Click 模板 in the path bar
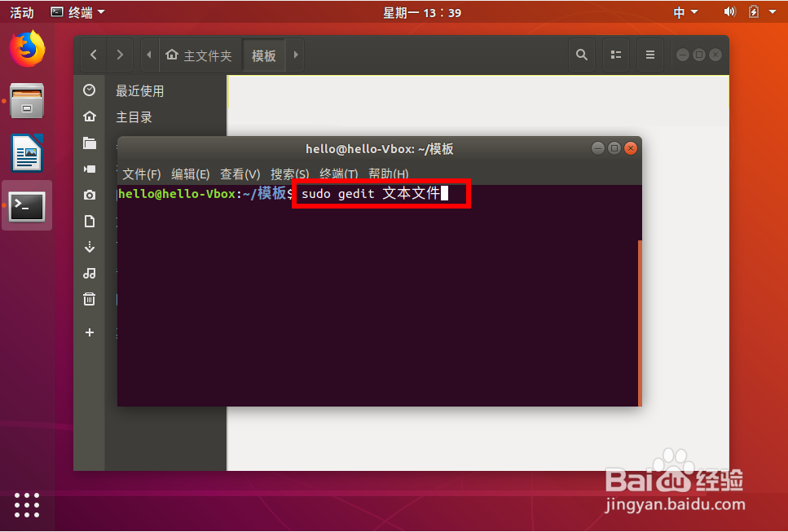Screen dimensions: 788x532 click(x=264, y=55)
